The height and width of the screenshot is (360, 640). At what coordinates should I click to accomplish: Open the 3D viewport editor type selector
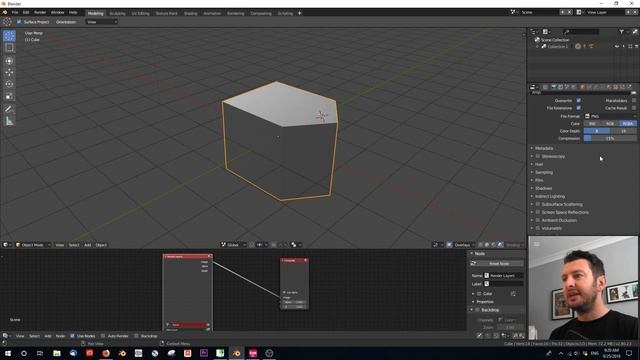pyautogui.click(x=6, y=245)
